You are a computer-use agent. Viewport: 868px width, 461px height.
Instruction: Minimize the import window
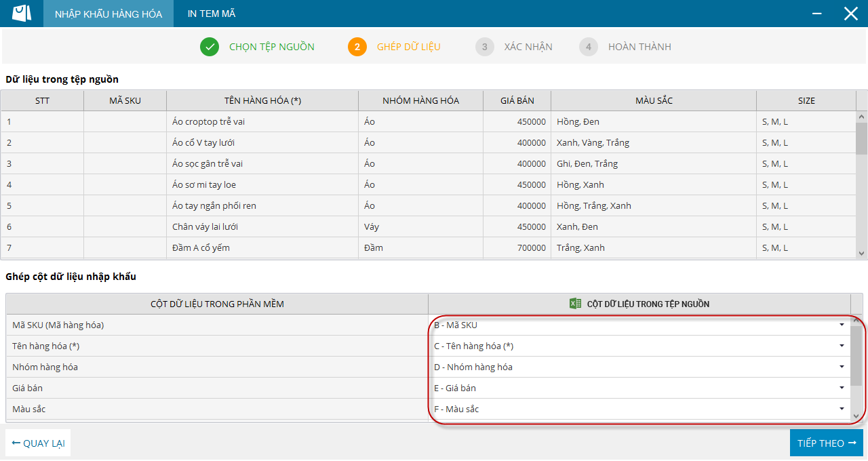pyautogui.click(x=818, y=14)
